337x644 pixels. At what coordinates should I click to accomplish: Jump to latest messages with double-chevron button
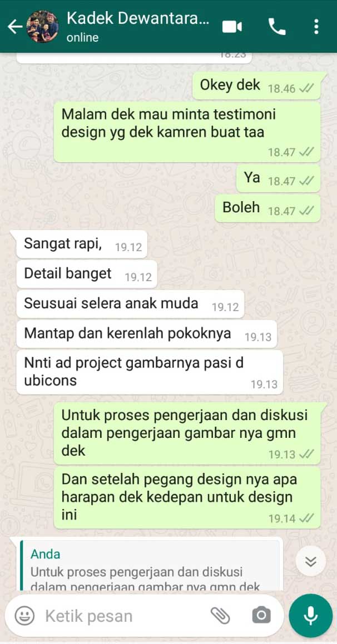point(311,561)
